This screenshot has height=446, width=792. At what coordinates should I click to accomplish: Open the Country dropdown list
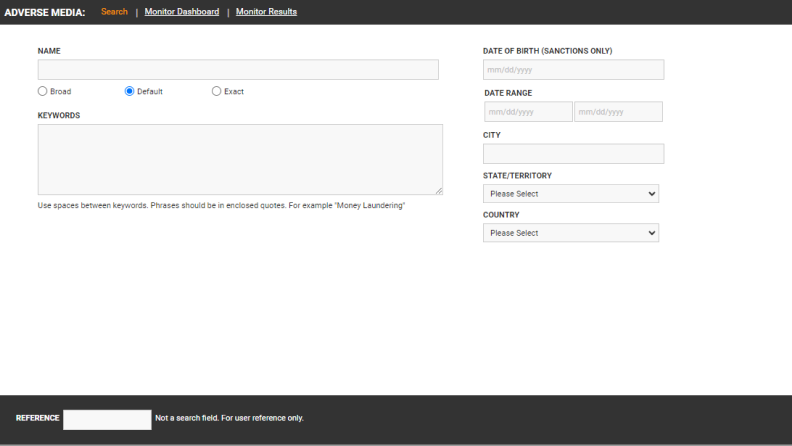tap(570, 233)
